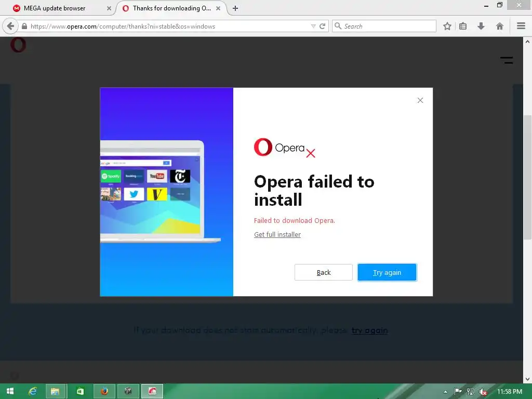Go to home page via house icon
The image size is (532, 399).
coord(499,26)
